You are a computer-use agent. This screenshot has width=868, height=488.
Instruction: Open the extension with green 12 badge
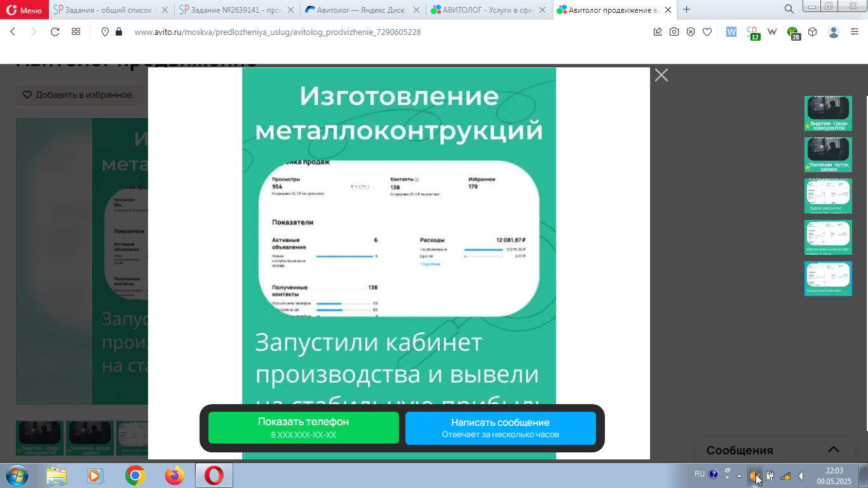752,32
